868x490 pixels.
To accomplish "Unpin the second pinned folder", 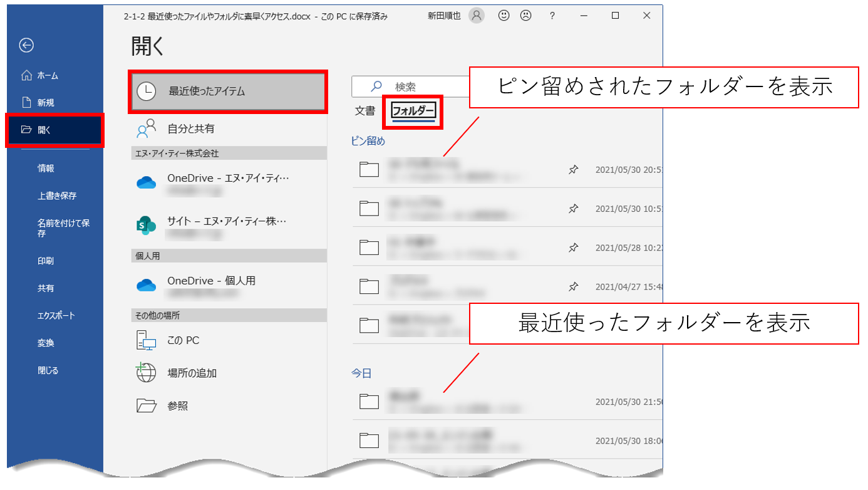I will click(573, 209).
